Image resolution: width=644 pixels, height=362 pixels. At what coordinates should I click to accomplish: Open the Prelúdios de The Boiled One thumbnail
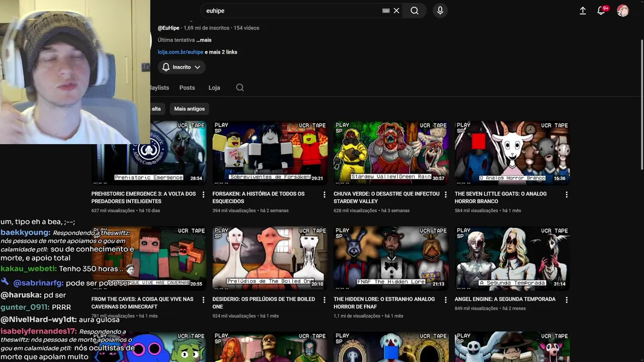click(x=270, y=258)
